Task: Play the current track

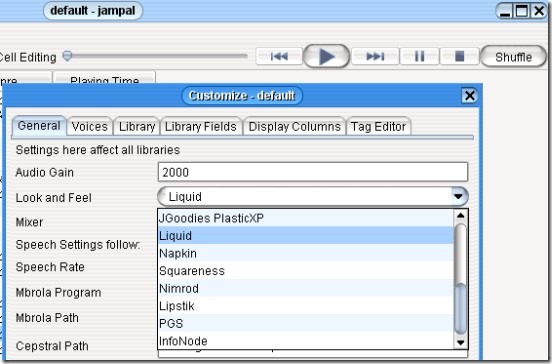Action: (326, 56)
